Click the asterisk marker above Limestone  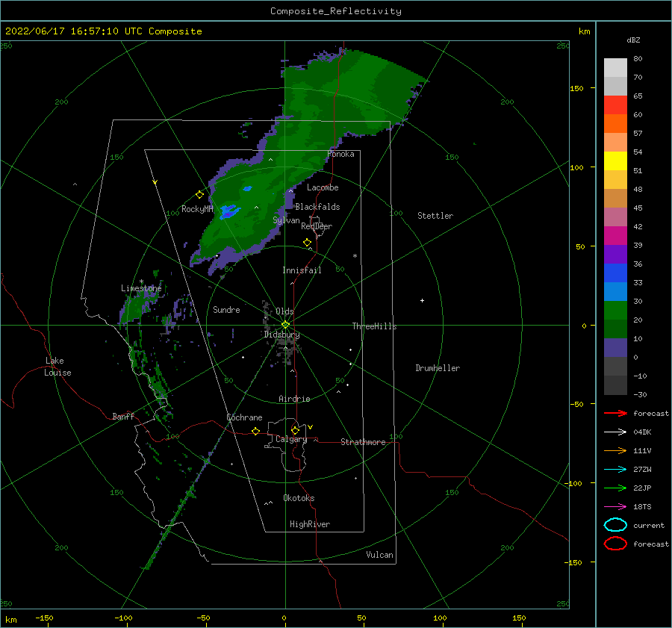point(141,282)
